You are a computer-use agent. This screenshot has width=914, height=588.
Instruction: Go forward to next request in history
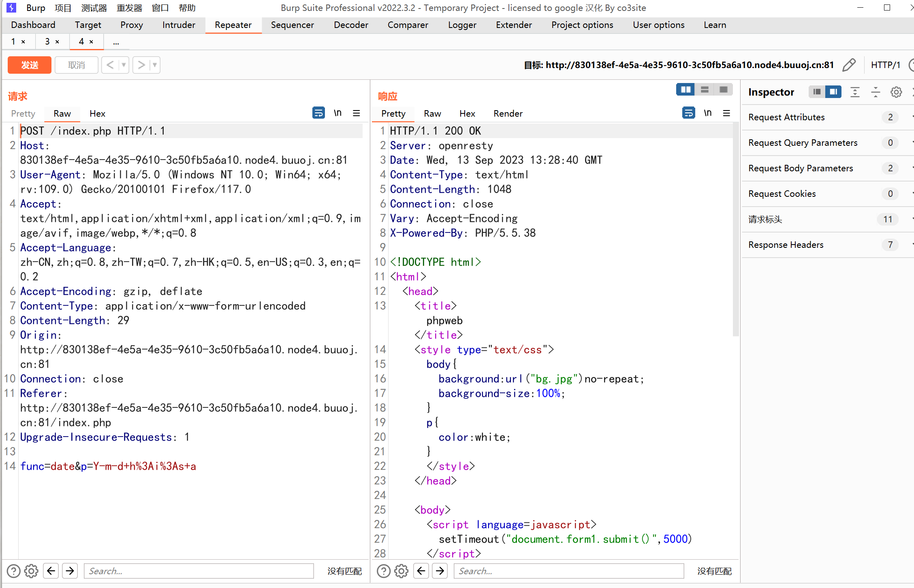click(141, 65)
